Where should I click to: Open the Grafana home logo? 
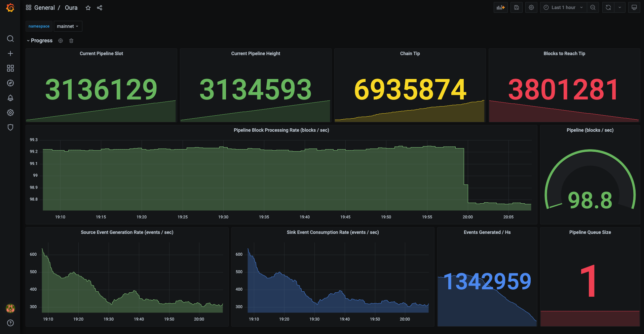(x=10, y=7)
